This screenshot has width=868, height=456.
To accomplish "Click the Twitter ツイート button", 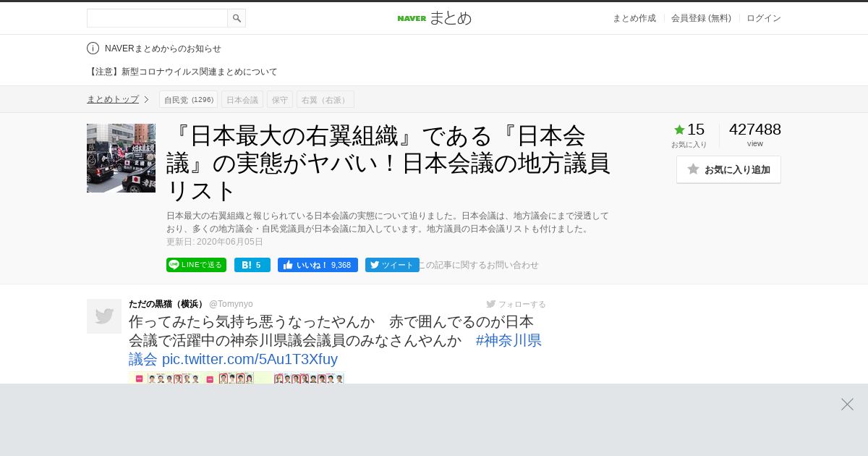I will click(x=392, y=265).
